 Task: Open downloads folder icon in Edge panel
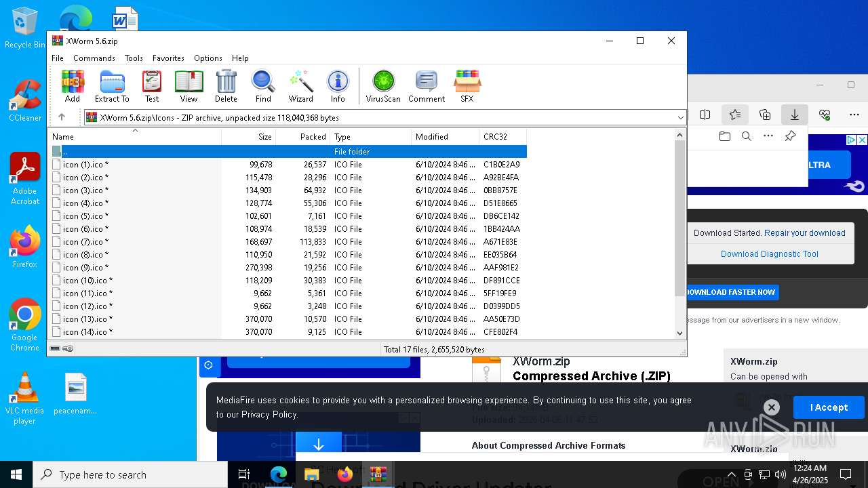click(x=725, y=136)
